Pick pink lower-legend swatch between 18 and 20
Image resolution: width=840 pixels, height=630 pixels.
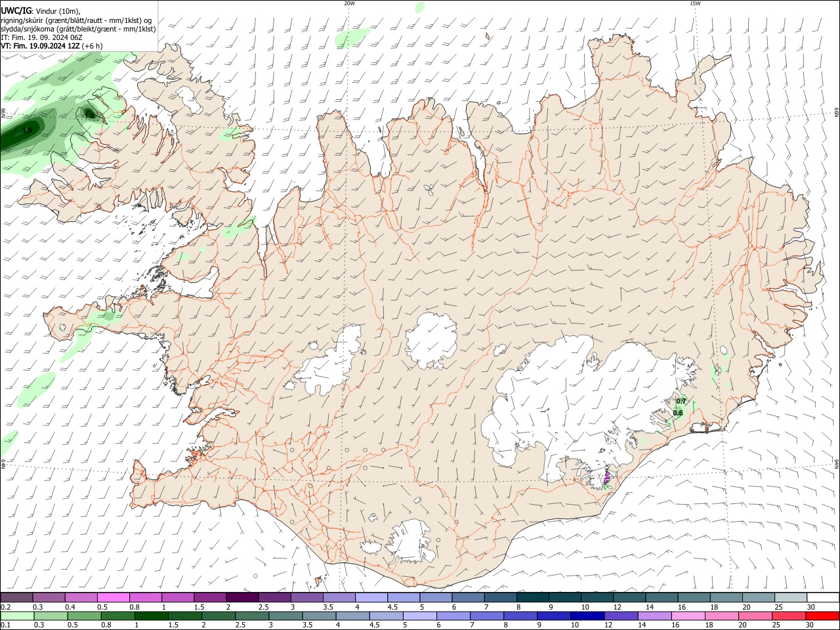tap(722, 616)
